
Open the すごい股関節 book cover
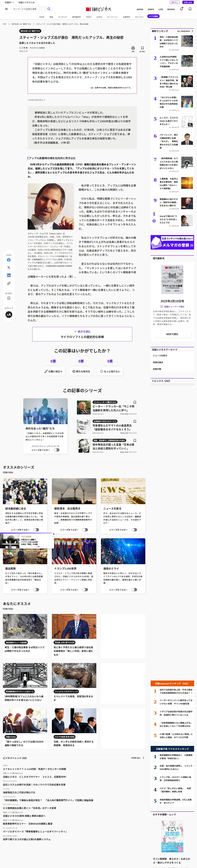pos(172,836)
